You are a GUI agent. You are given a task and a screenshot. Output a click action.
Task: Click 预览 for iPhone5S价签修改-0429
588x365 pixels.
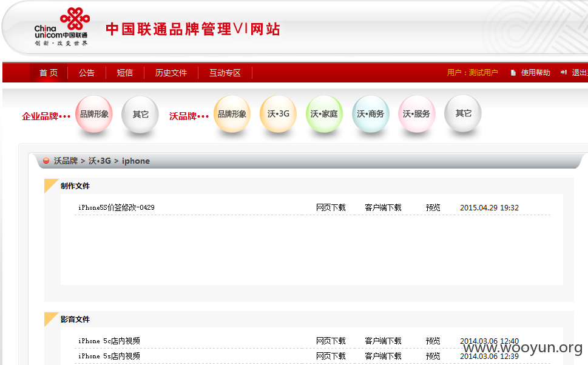point(433,207)
